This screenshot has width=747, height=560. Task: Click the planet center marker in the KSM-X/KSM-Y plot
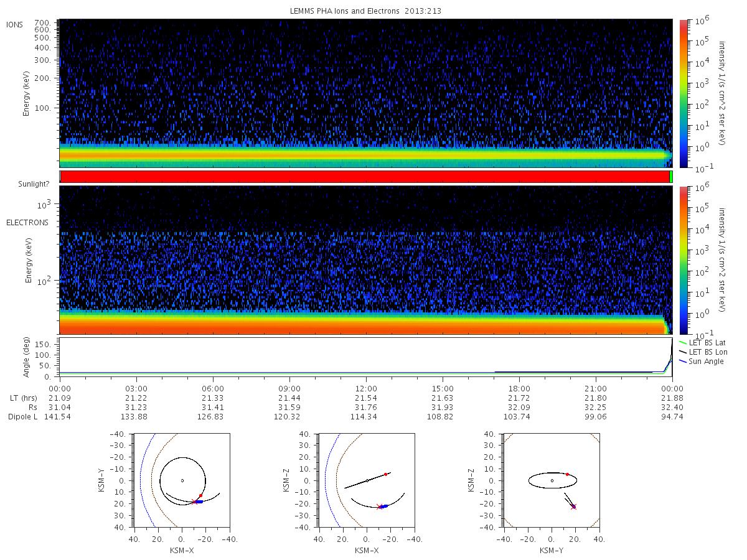[x=182, y=480]
